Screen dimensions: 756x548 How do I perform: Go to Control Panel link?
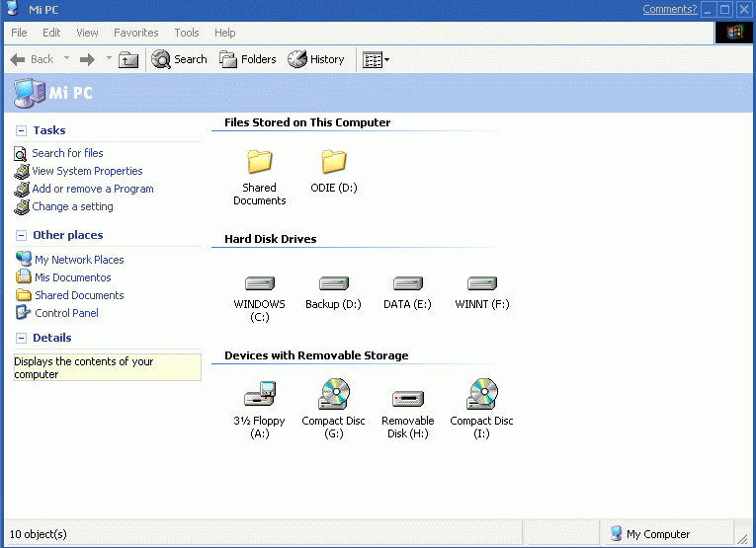click(66, 313)
